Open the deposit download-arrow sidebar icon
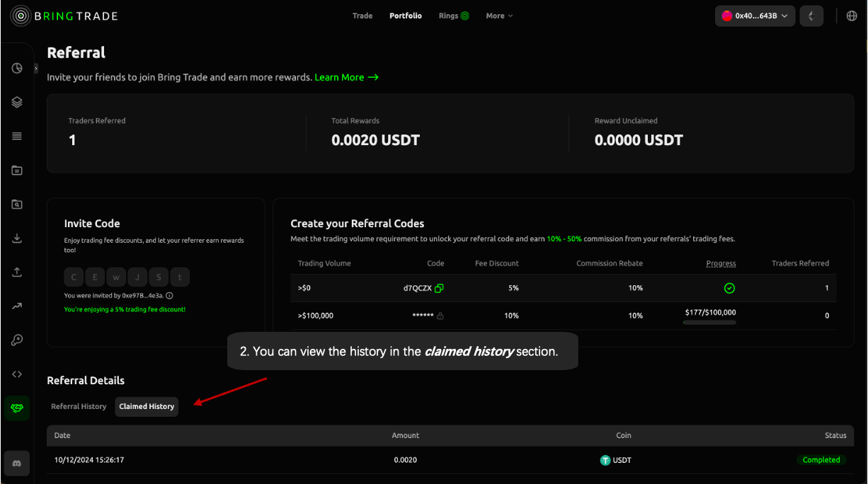 point(17,238)
